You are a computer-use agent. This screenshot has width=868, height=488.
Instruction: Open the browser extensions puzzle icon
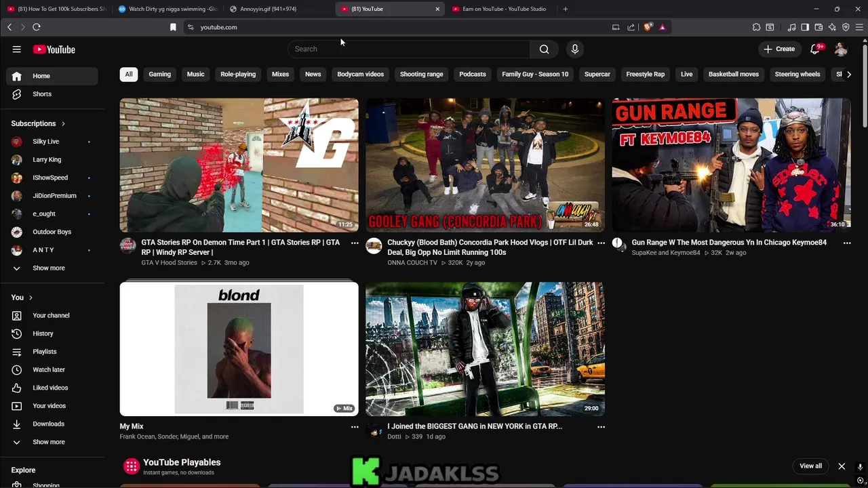tap(756, 27)
